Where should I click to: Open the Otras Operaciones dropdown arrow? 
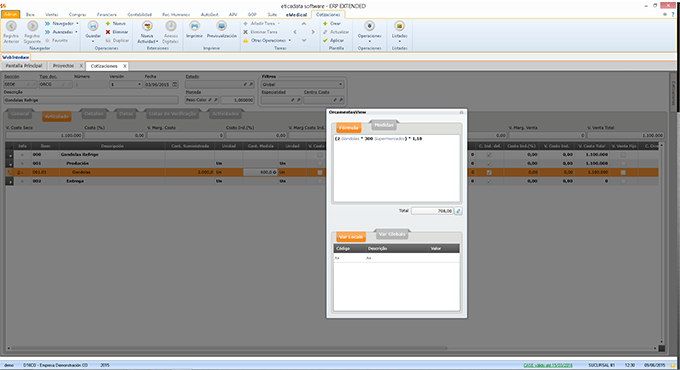tap(290, 40)
